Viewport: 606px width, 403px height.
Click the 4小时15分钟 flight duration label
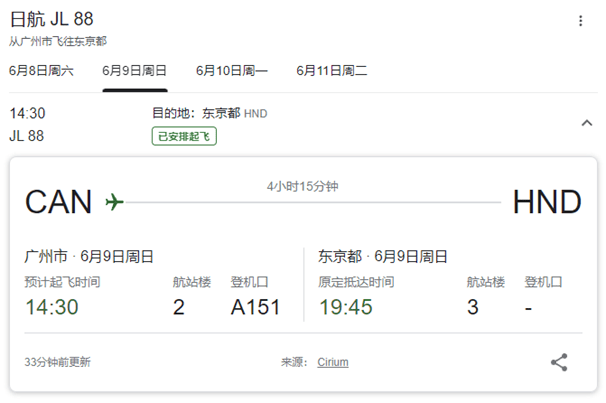(x=302, y=187)
